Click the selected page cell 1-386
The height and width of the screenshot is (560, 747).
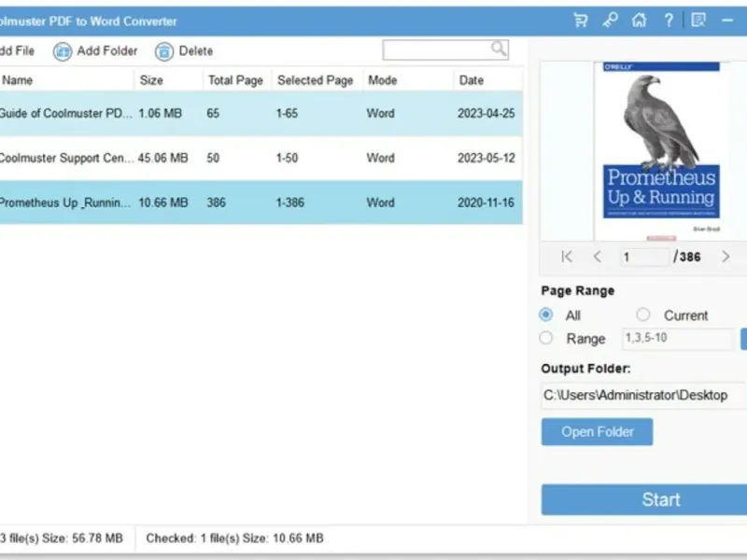[x=290, y=203]
